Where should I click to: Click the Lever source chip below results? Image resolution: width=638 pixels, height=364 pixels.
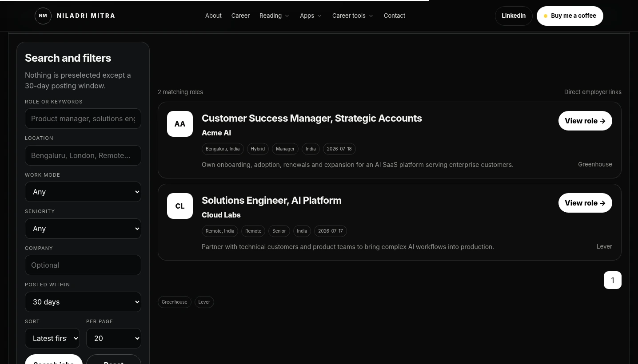point(204,302)
